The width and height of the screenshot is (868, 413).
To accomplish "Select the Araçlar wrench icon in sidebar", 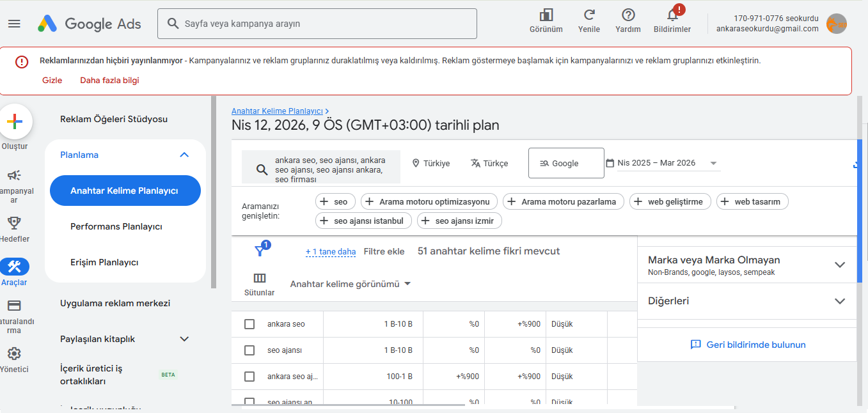I will (15, 267).
